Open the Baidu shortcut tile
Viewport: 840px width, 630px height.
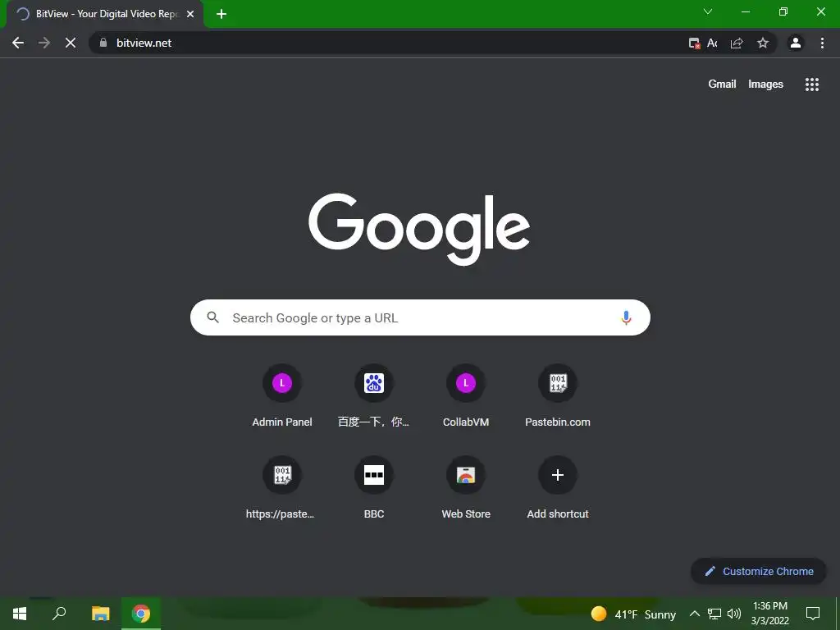coord(374,396)
